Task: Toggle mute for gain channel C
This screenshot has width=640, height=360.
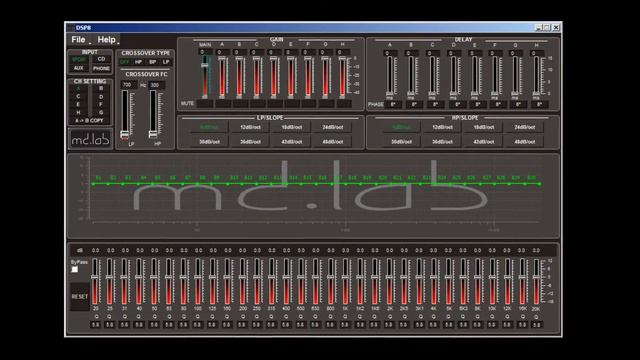Action: point(258,104)
